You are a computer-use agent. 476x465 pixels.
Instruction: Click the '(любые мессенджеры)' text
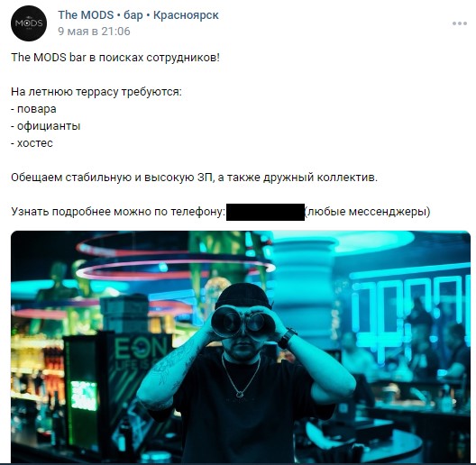pos(368,212)
